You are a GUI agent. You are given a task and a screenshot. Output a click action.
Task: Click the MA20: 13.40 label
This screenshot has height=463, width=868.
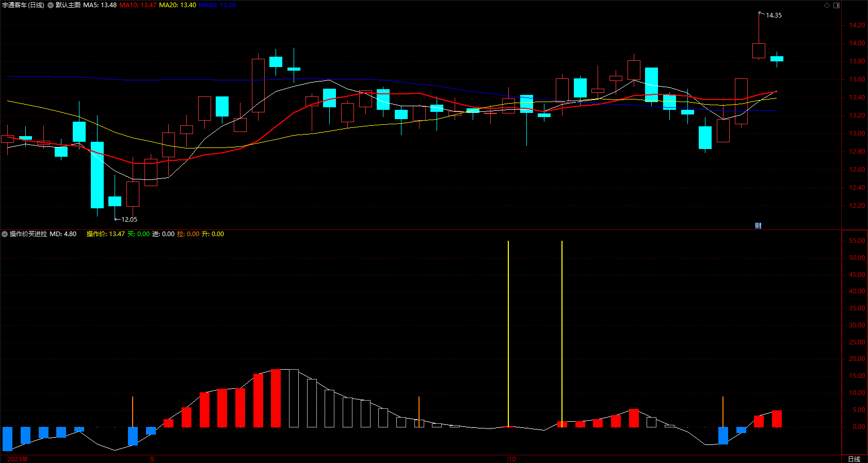point(178,5)
